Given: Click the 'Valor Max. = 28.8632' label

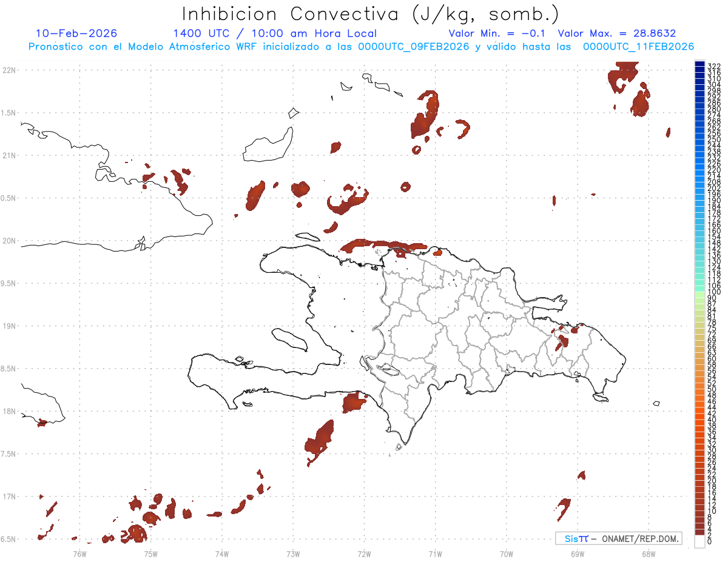Looking at the screenshot, I should click(617, 33).
